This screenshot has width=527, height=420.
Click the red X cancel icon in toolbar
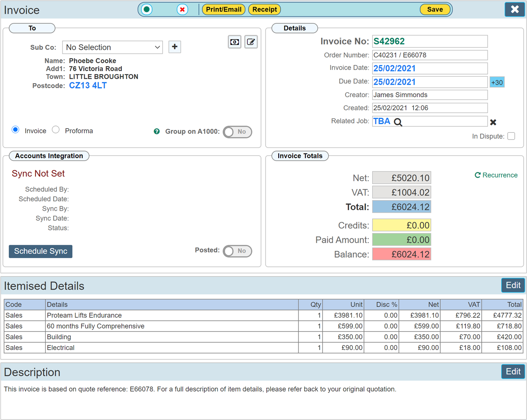coord(182,9)
